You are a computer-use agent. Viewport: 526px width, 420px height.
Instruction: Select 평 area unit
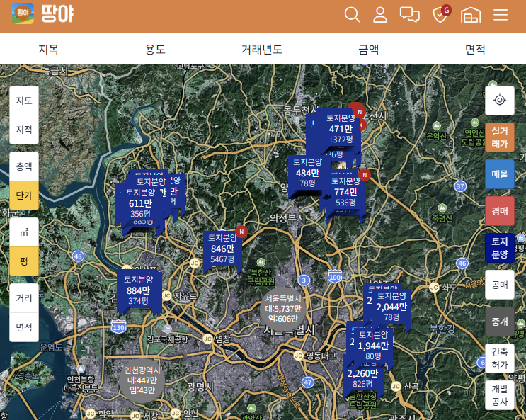24,261
